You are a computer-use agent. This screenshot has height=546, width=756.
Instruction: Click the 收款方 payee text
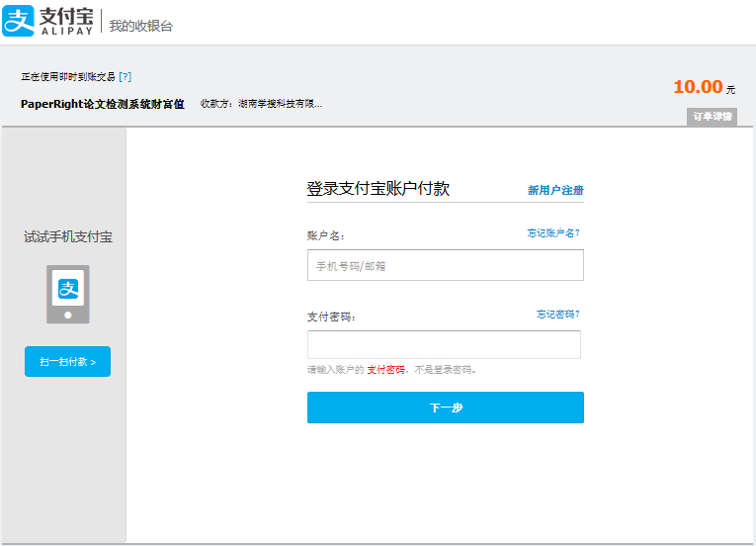pyautogui.click(x=261, y=103)
